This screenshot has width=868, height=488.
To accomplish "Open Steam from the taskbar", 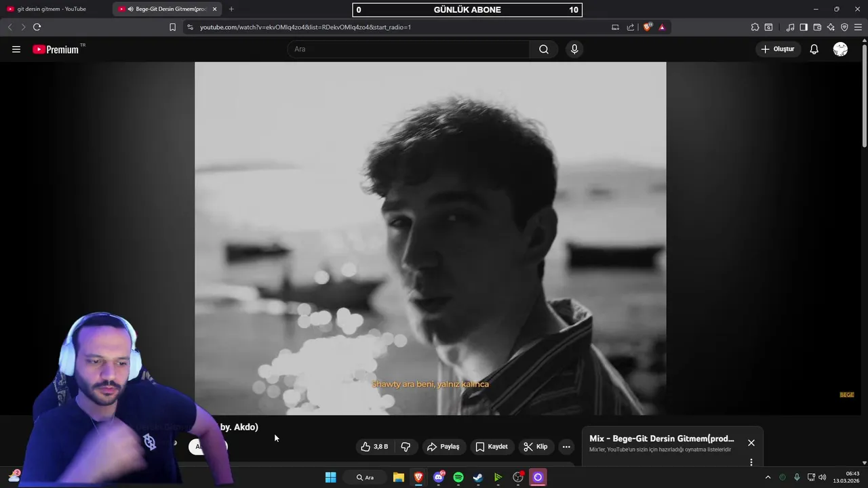I will click(478, 477).
